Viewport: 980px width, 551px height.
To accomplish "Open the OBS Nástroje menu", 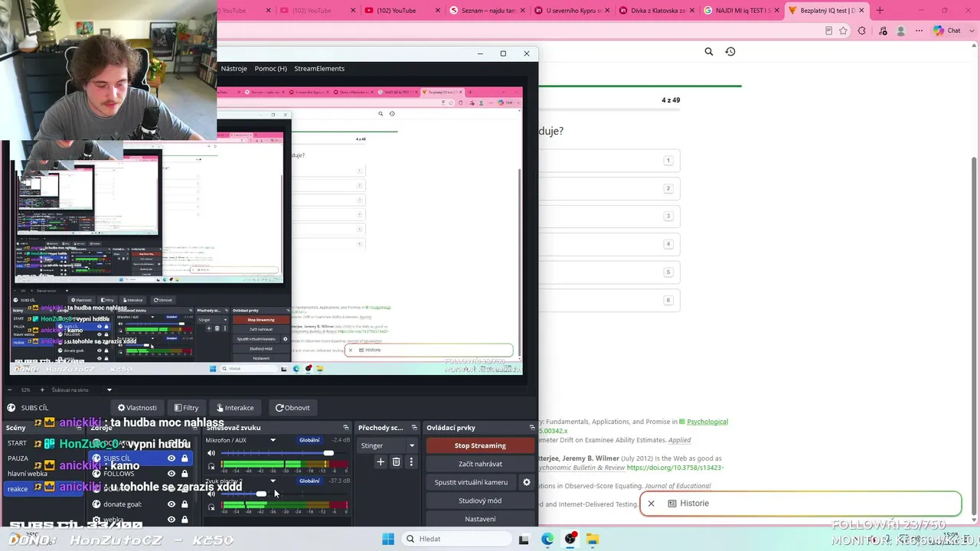I will pos(234,68).
